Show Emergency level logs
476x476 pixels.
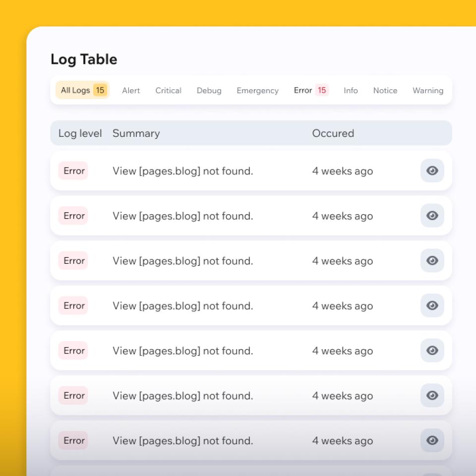click(257, 91)
